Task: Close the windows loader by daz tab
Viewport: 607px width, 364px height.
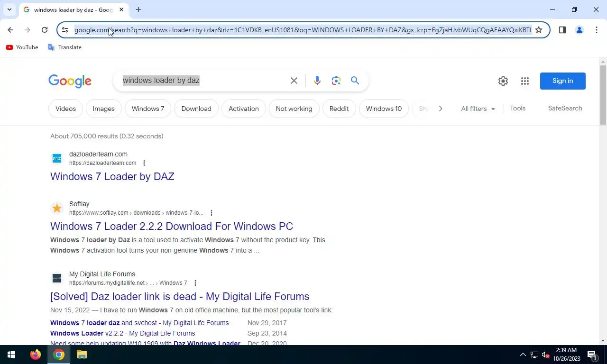Action: [x=121, y=9]
